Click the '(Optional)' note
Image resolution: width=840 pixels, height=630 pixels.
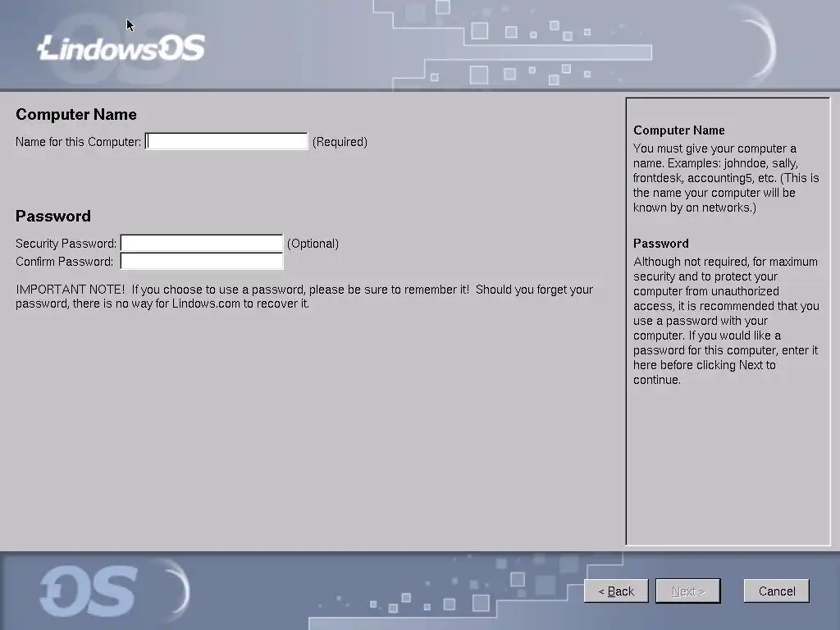click(x=313, y=244)
